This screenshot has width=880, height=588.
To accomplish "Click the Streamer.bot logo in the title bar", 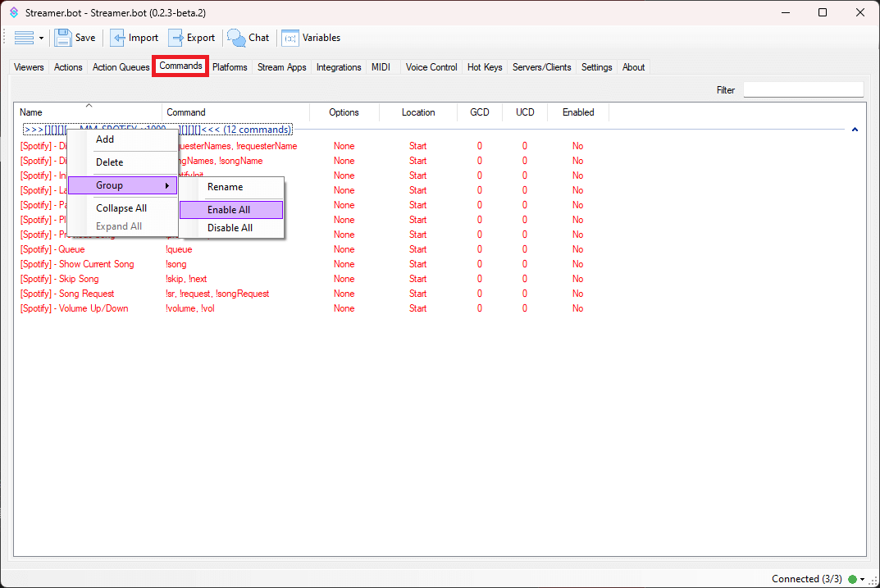I will click(x=14, y=12).
